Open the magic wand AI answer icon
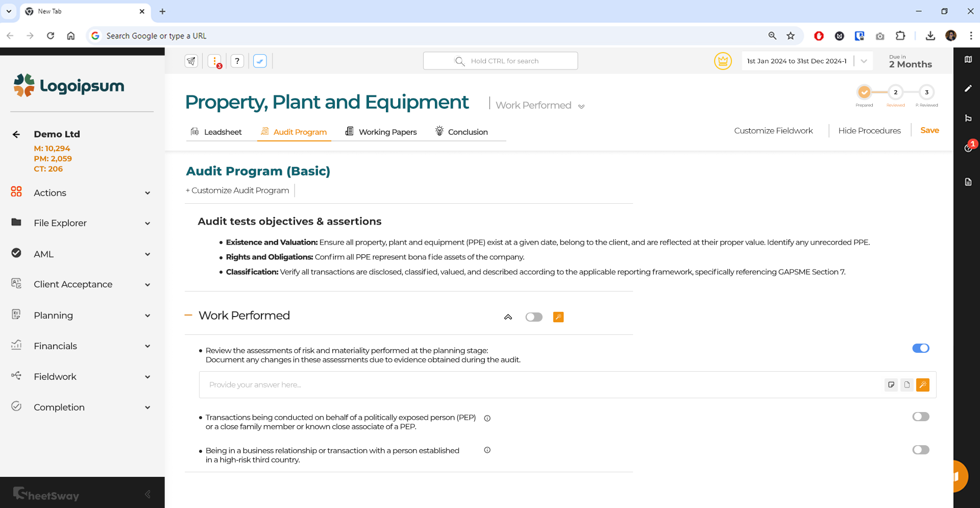980x508 pixels. coord(923,385)
